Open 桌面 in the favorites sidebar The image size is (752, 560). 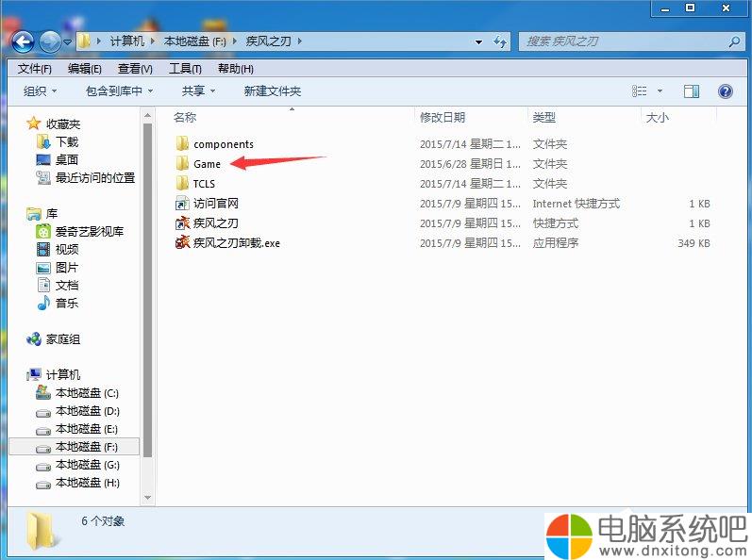click(x=66, y=159)
